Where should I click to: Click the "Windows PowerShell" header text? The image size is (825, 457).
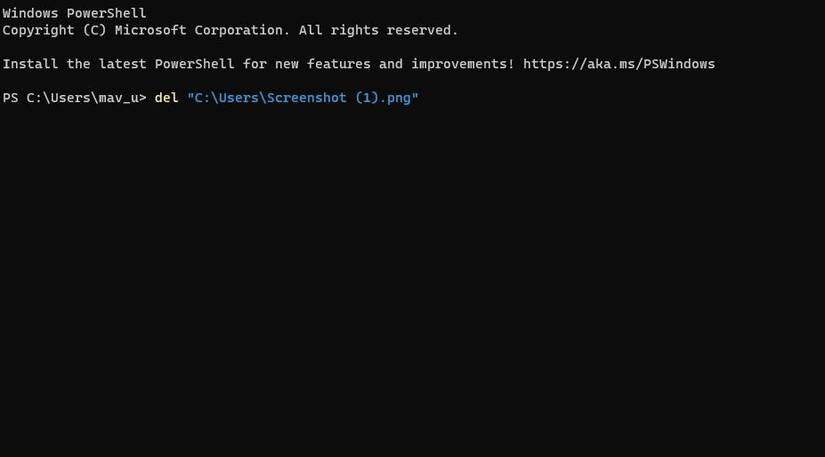point(74,14)
